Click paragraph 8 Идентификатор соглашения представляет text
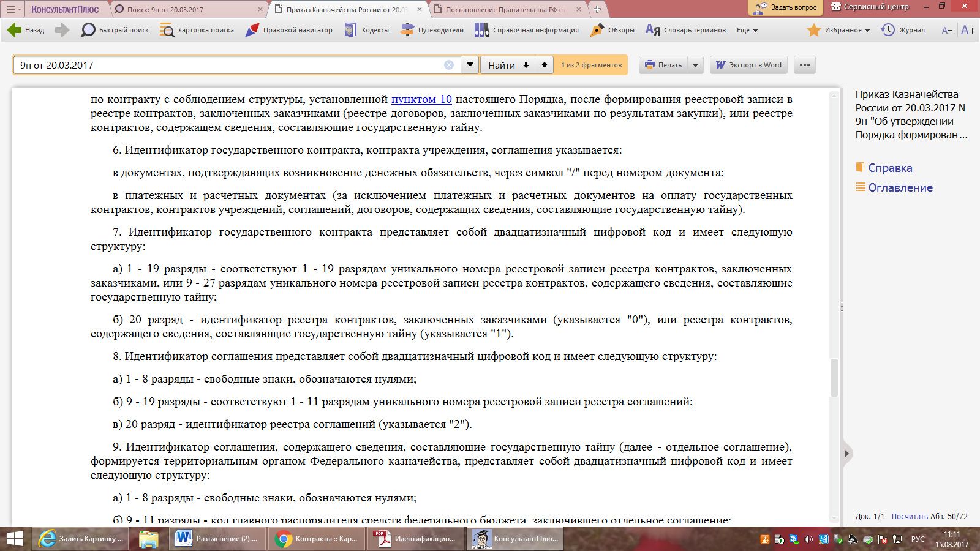 tap(415, 356)
